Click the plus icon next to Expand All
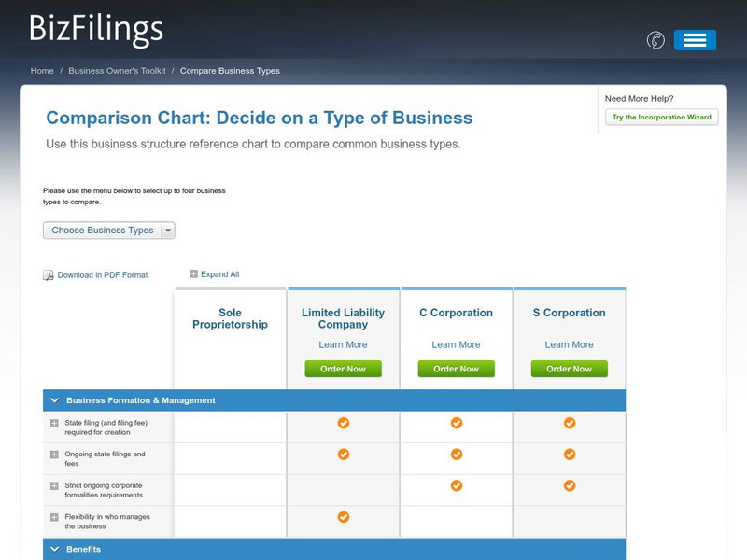The width and height of the screenshot is (747, 560). (195, 273)
